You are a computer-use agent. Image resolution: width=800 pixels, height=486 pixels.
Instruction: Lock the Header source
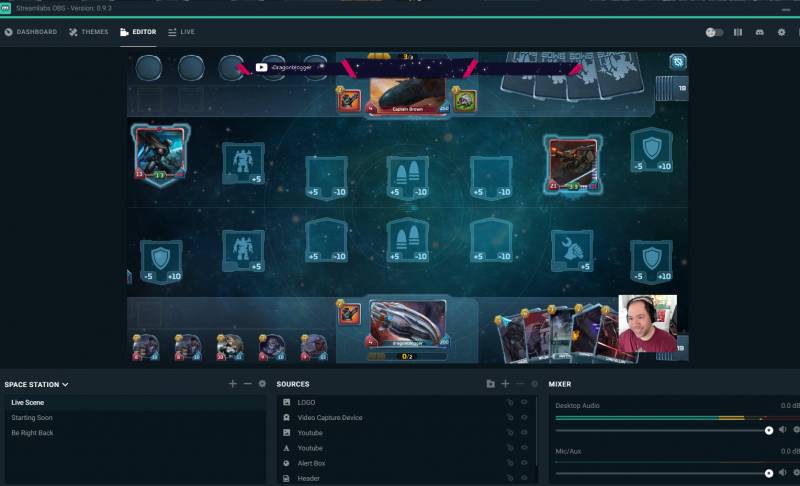[510, 478]
